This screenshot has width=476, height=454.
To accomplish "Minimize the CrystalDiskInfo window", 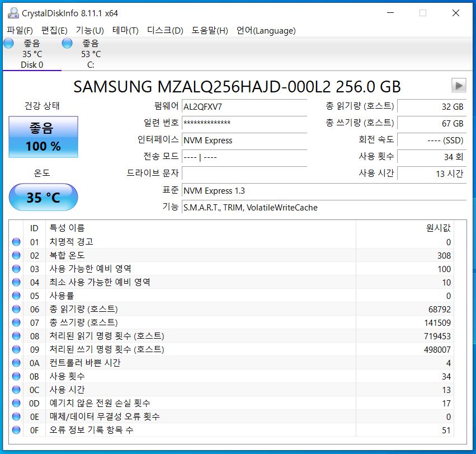I will tap(390, 13).
